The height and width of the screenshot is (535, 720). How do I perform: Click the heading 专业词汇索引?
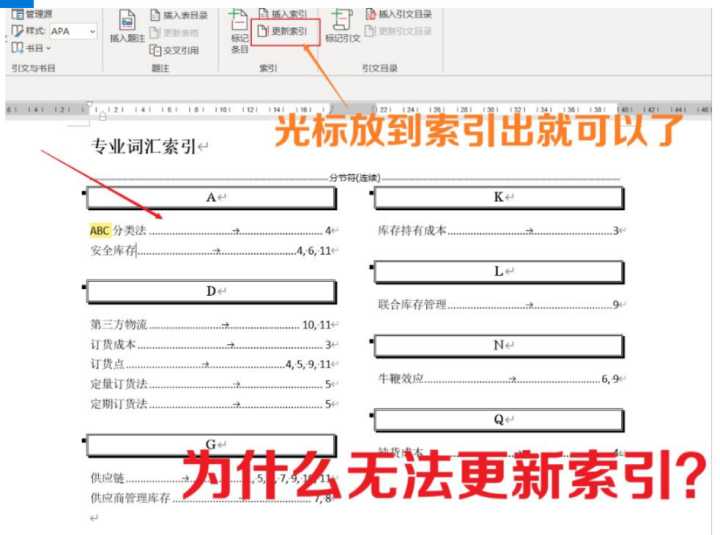click(x=144, y=146)
